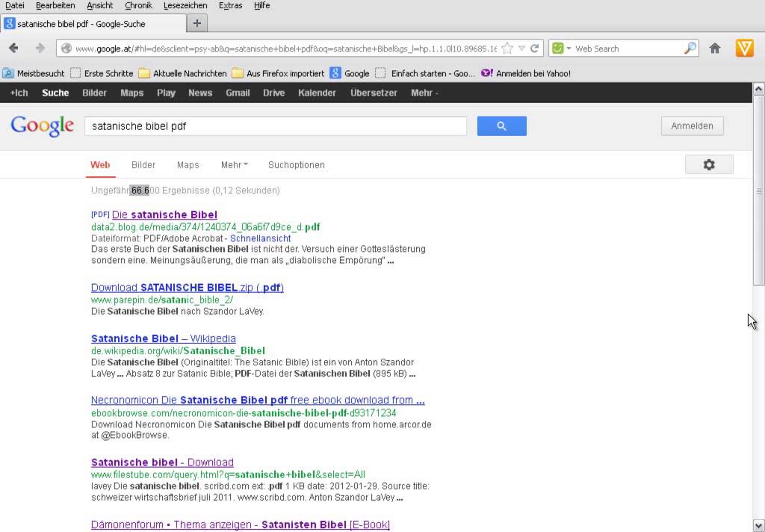Click Suche in the black bar
Image resolution: width=765 pixels, height=532 pixels.
pyautogui.click(x=55, y=93)
